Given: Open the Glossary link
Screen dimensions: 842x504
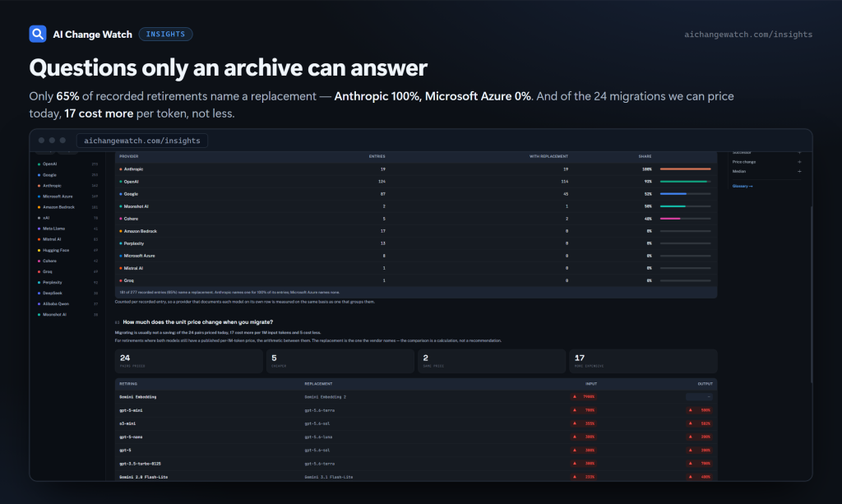Looking at the screenshot, I should coord(743,187).
